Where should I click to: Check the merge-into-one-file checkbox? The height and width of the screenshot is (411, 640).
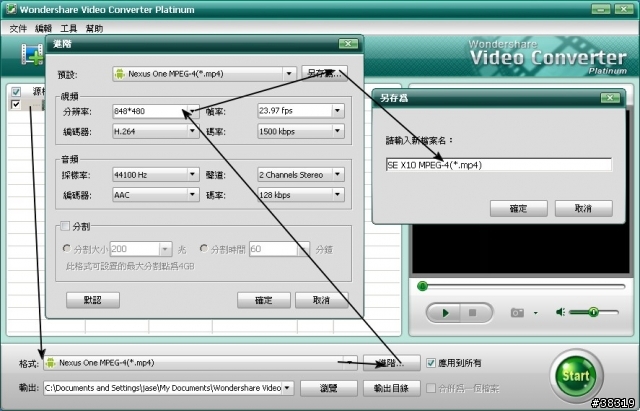(431, 388)
